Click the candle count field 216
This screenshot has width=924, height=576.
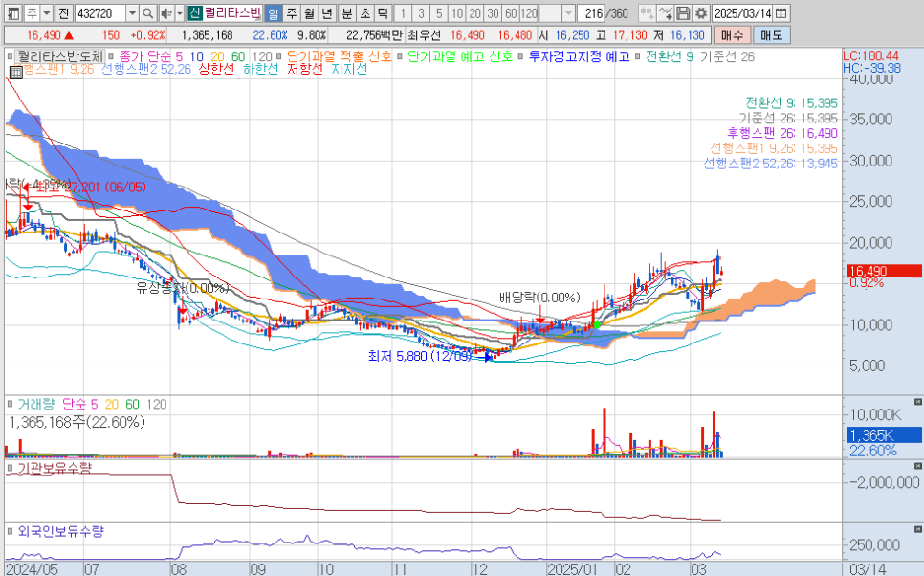[x=593, y=13]
